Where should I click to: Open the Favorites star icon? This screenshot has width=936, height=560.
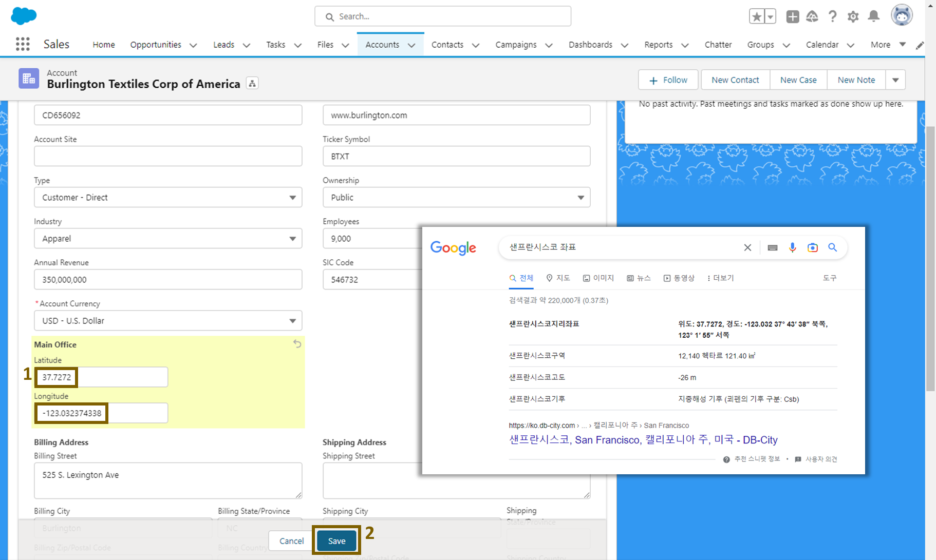[x=757, y=16]
